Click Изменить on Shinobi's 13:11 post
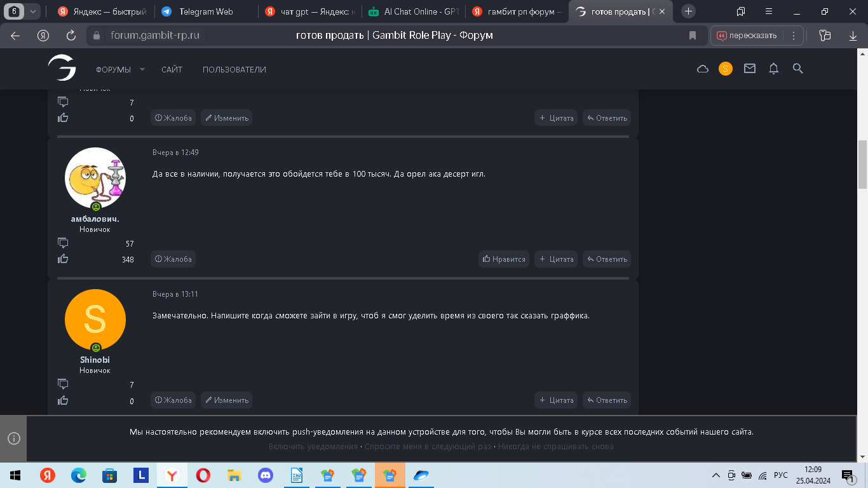868x488 pixels. pos(227,400)
